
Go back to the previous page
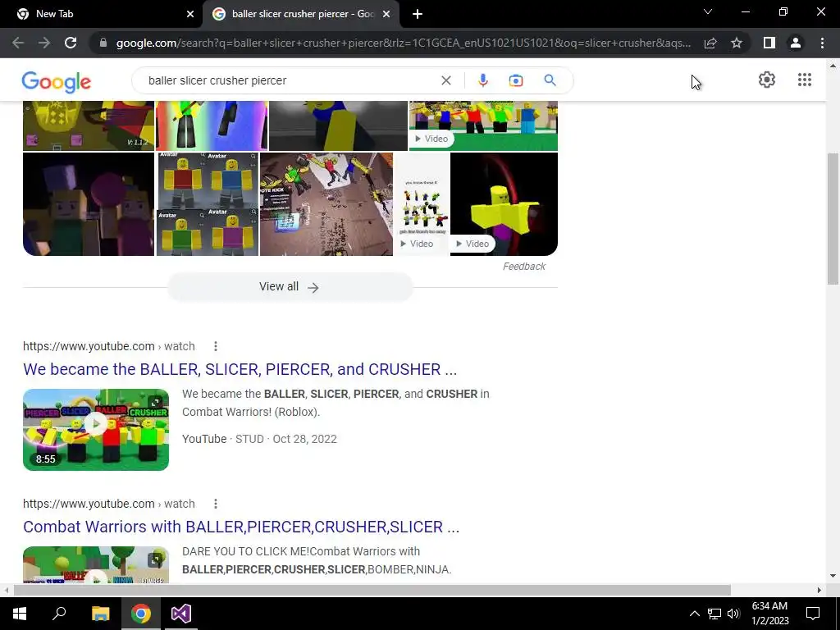[18, 43]
